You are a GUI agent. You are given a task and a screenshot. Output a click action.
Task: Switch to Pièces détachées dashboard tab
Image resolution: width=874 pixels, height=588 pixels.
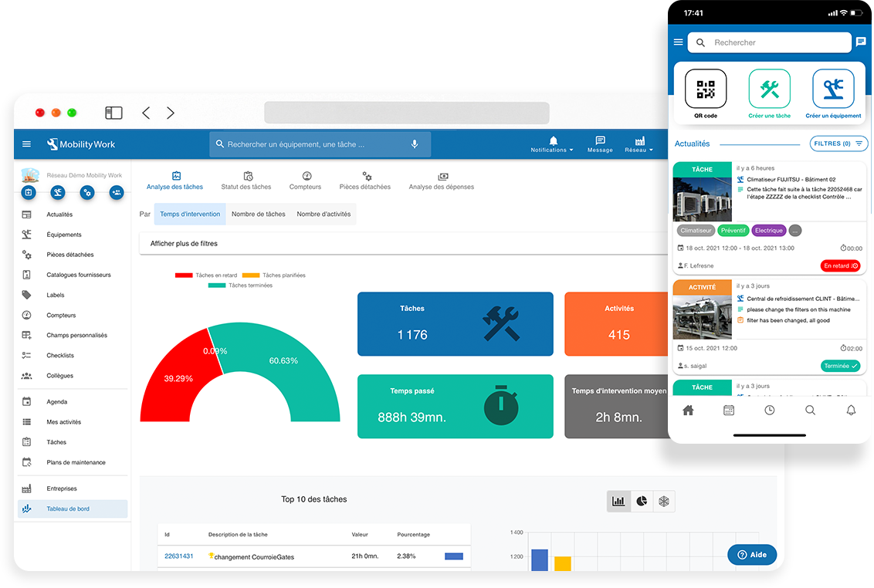[364, 181]
